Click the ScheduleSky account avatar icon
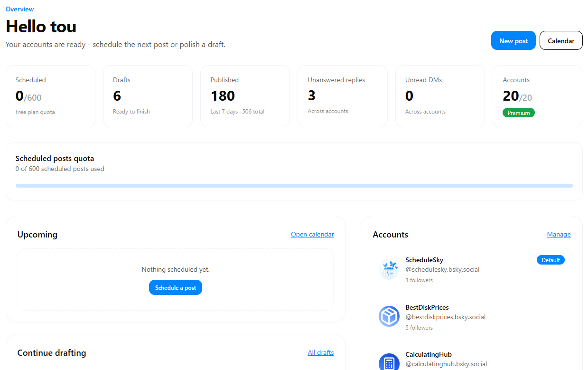This screenshot has height=370, width=588. [389, 269]
